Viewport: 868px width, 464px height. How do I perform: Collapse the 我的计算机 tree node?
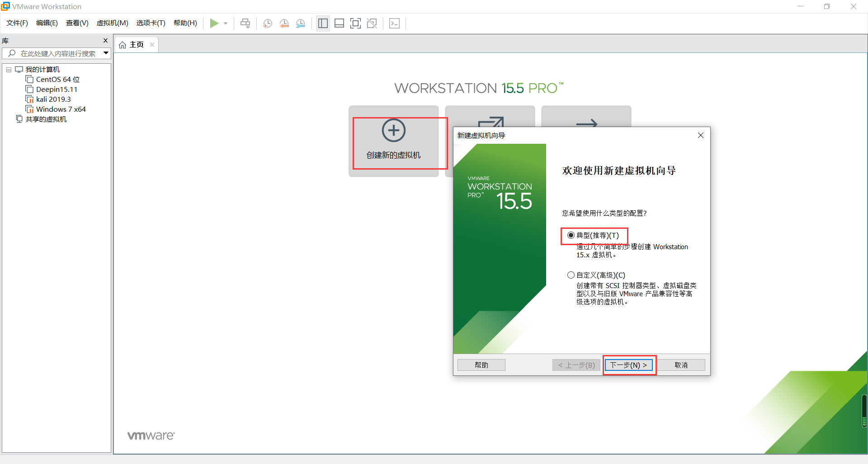coord(9,70)
